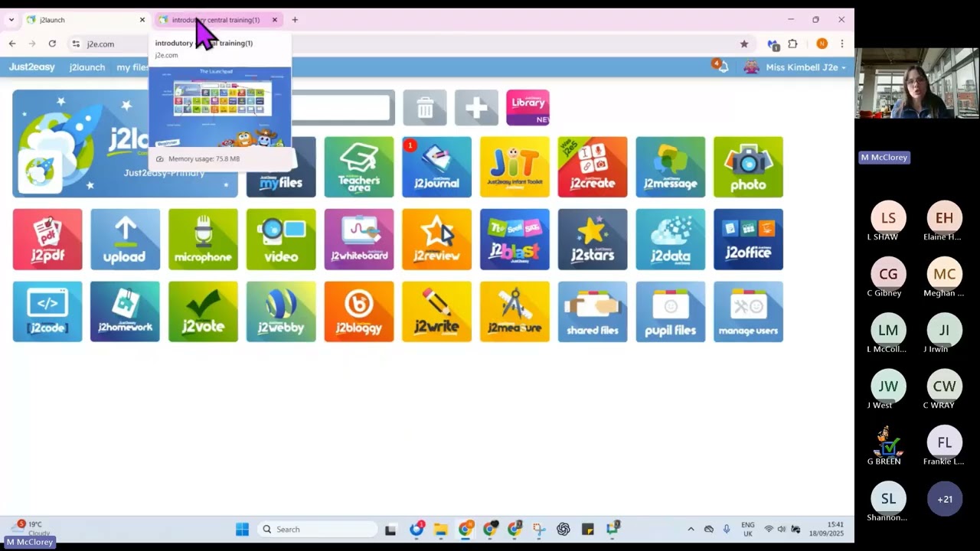Click the notifications bell icon
The width and height of the screenshot is (980, 551).
tap(722, 67)
